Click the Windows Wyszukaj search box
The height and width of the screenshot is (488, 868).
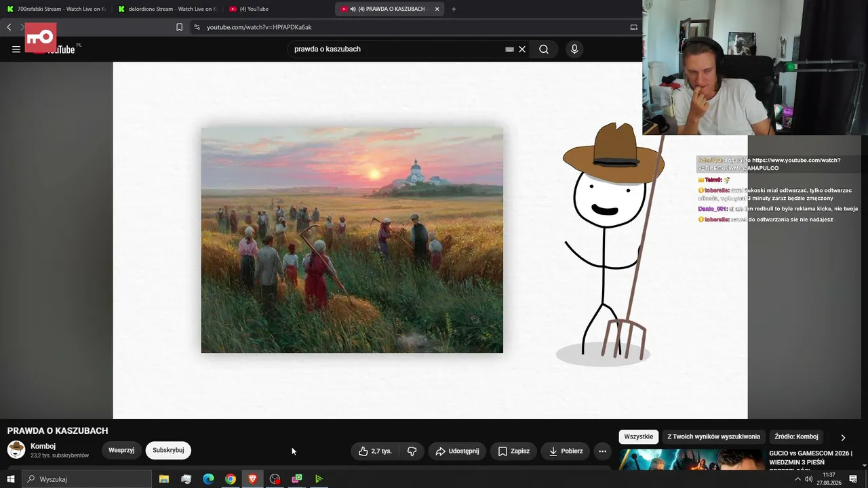87,479
